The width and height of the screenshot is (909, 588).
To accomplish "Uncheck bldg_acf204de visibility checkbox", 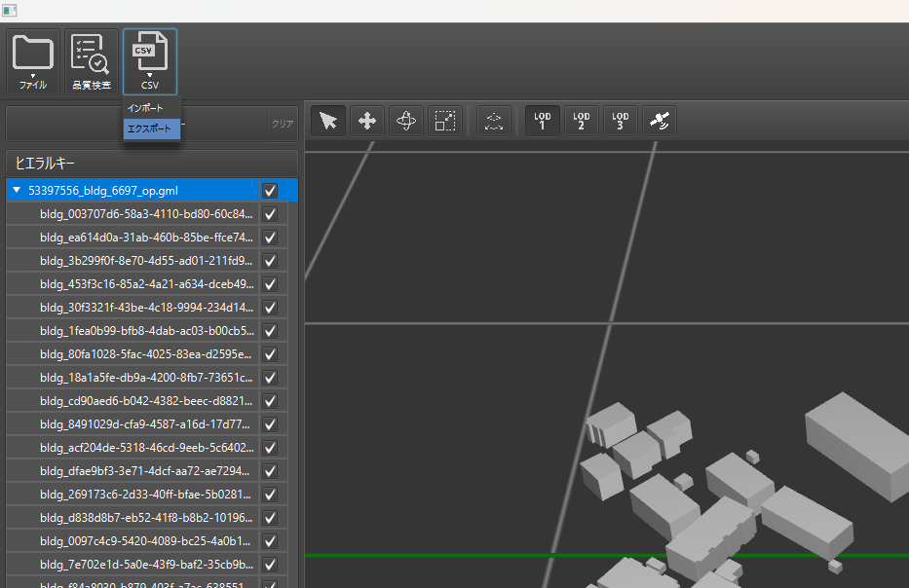I will pos(270,448).
